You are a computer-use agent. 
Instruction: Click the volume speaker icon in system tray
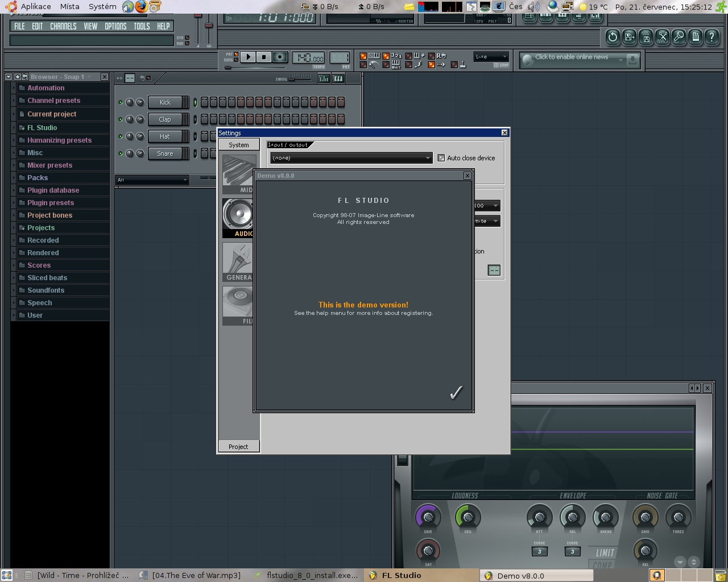pyautogui.click(x=533, y=7)
